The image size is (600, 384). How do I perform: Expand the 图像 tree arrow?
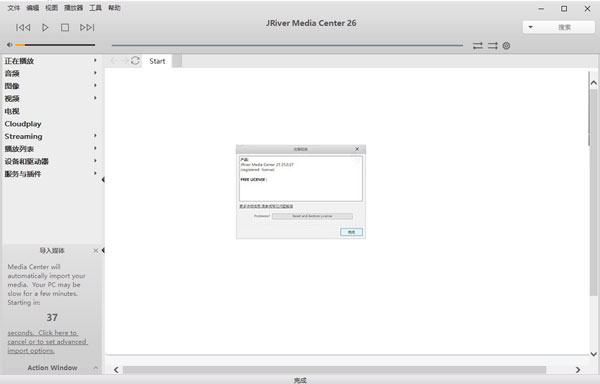tap(95, 85)
